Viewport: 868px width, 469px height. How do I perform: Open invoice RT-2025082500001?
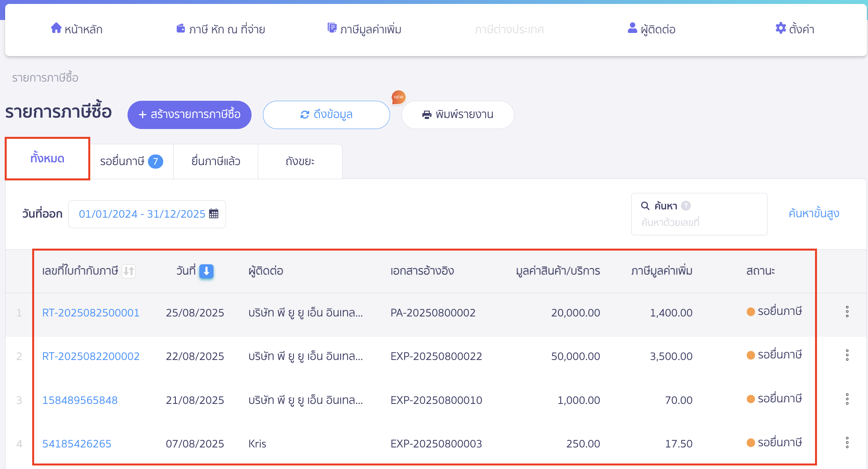pyautogui.click(x=91, y=313)
